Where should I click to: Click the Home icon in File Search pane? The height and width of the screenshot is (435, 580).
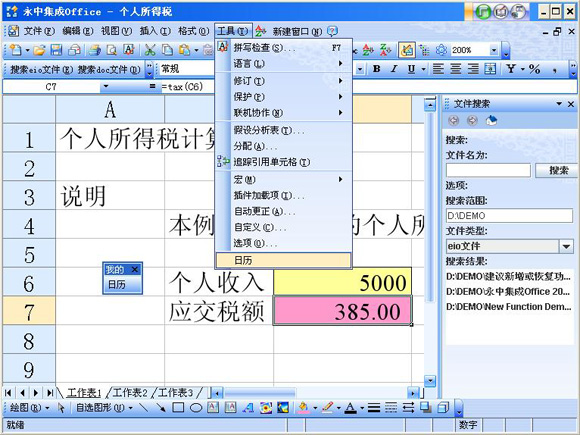pos(491,121)
